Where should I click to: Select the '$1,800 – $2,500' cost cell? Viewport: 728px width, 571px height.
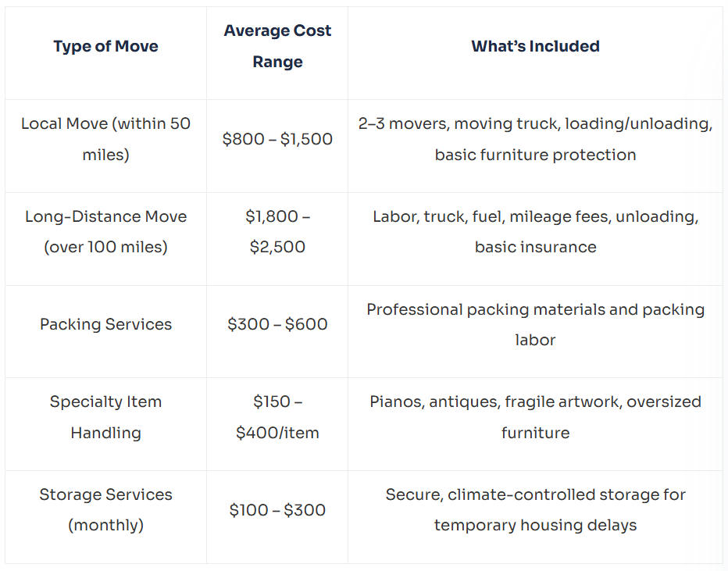[277, 238]
